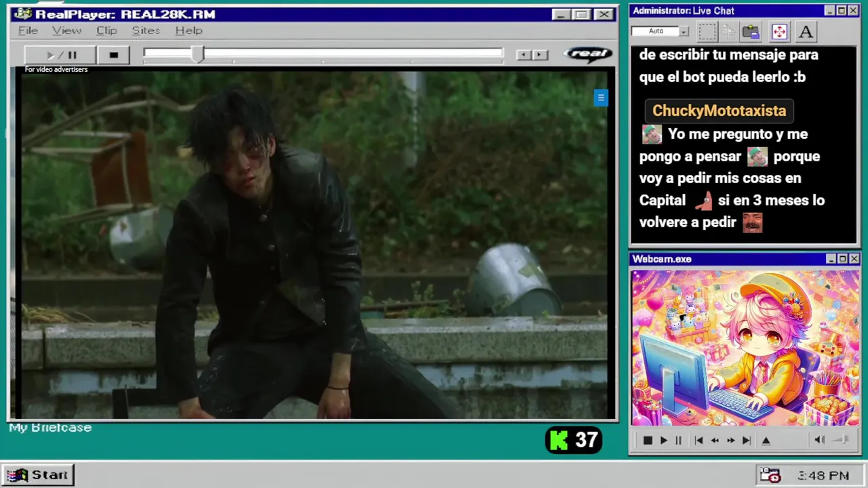Close the RealPlayer window
This screenshot has height=488, width=868.
(604, 14)
